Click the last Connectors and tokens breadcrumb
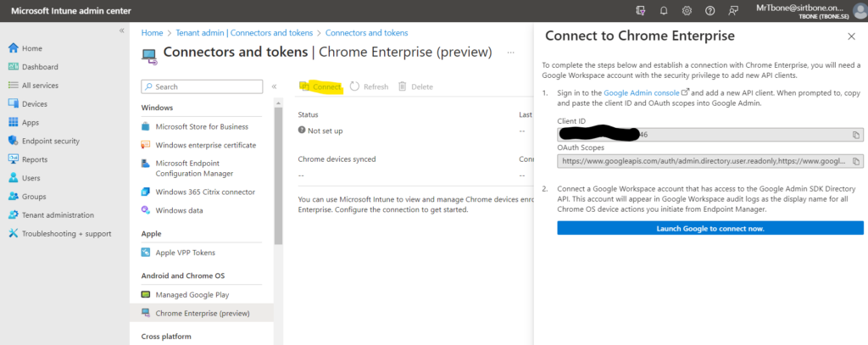The height and width of the screenshot is (345, 868). coord(366,33)
